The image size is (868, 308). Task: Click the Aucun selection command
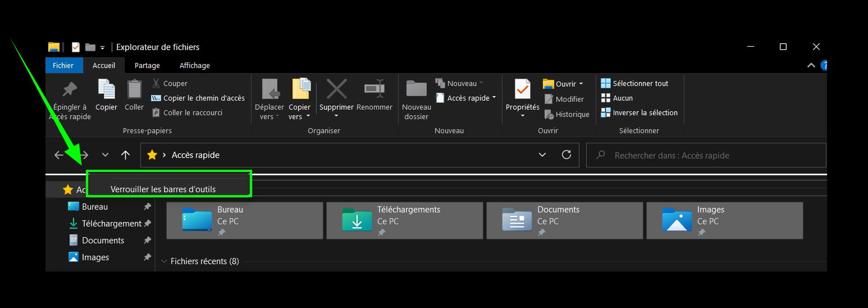coord(617,98)
